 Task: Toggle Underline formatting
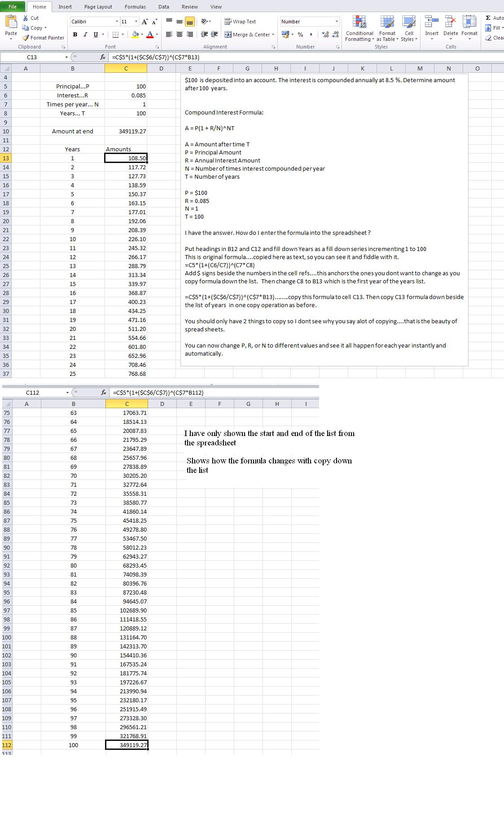pos(96,35)
